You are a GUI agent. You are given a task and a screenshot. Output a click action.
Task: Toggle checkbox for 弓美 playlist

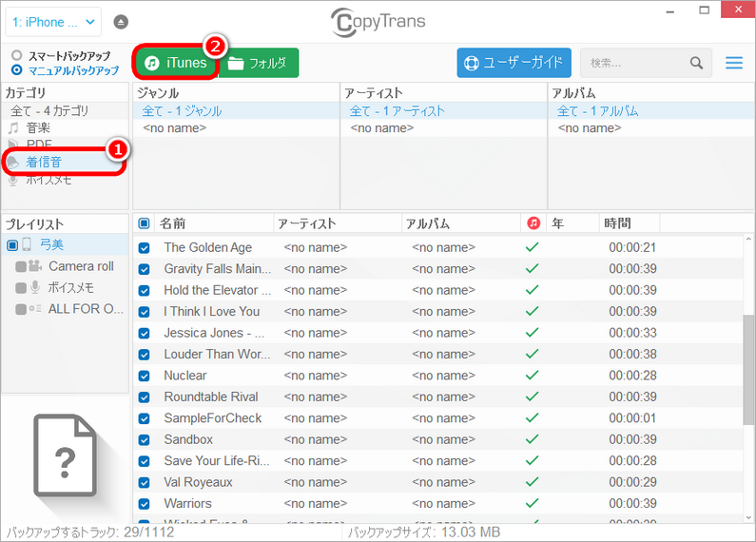tap(12, 245)
